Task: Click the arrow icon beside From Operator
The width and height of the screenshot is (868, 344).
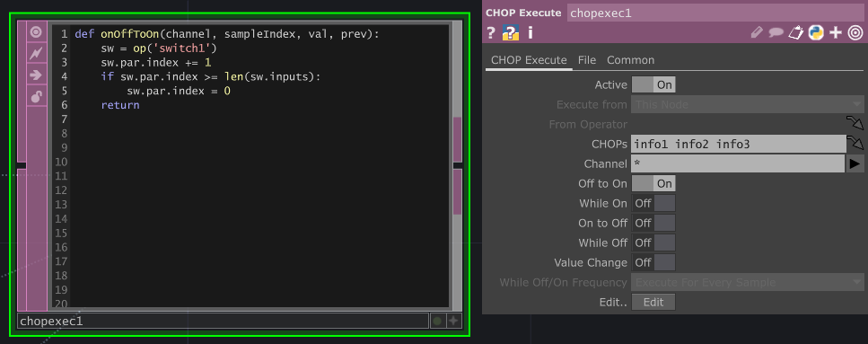Action: click(x=855, y=124)
